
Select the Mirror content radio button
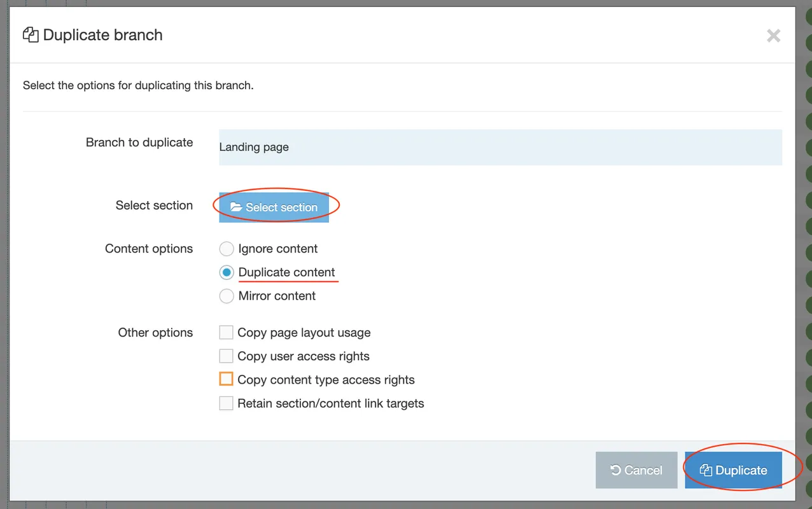pyautogui.click(x=227, y=296)
